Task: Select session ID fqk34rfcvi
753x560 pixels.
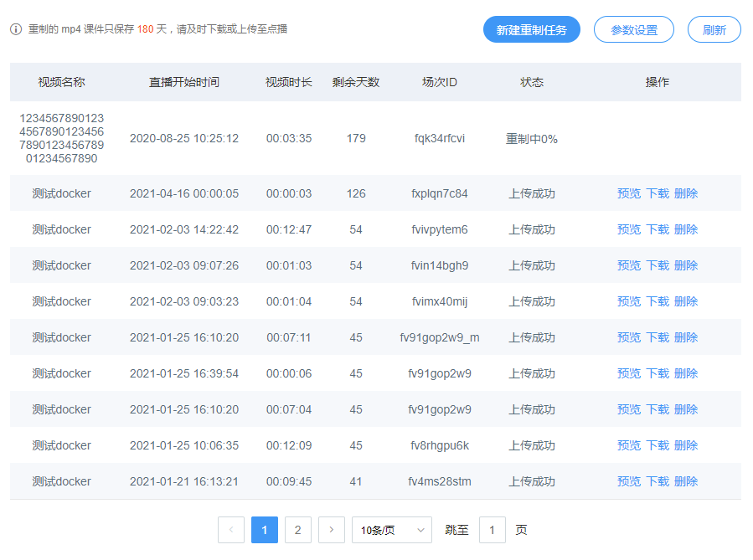Action: point(440,138)
